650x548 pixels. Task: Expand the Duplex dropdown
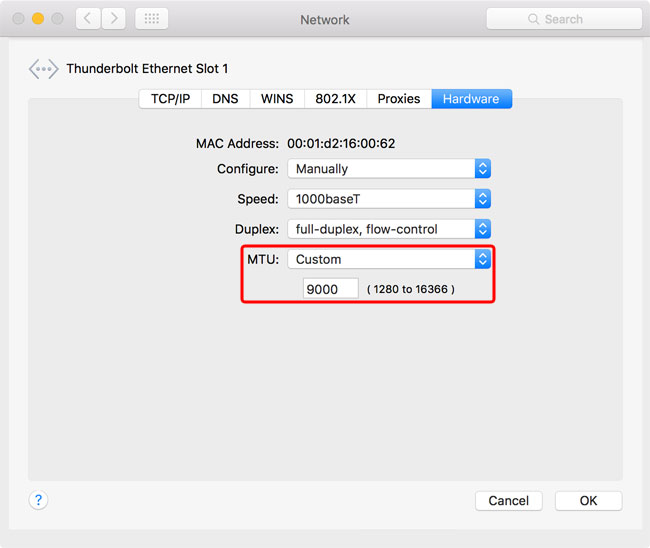388,229
